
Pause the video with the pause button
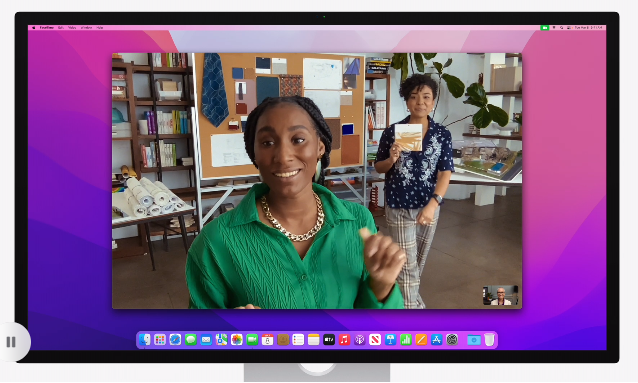(x=11, y=342)
